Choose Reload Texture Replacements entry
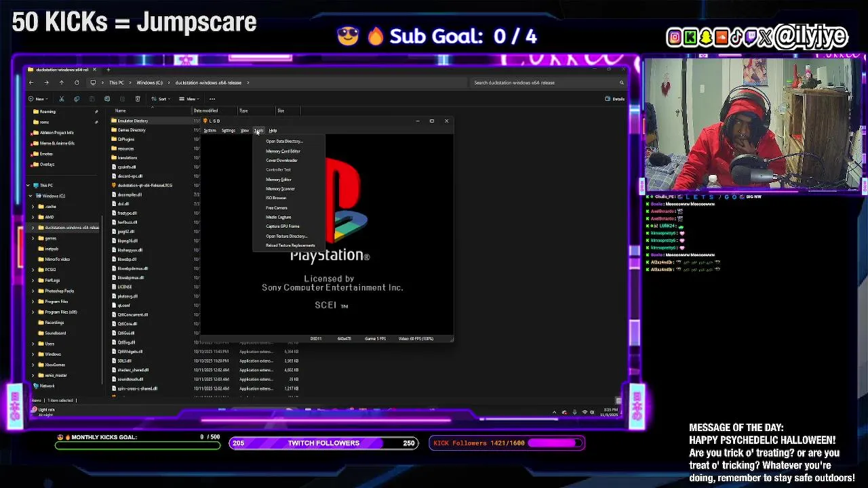Viewport: 868px width, 488px height. (289, 245)
